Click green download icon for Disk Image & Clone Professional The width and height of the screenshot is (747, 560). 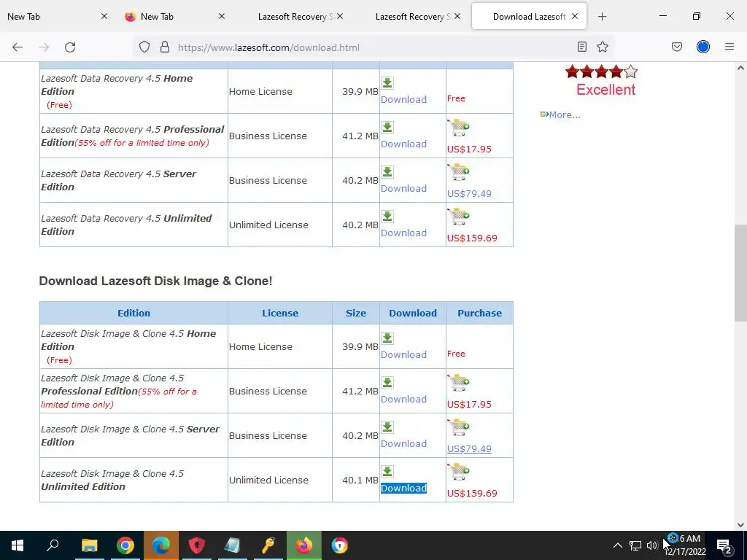[x=387, y=382]
